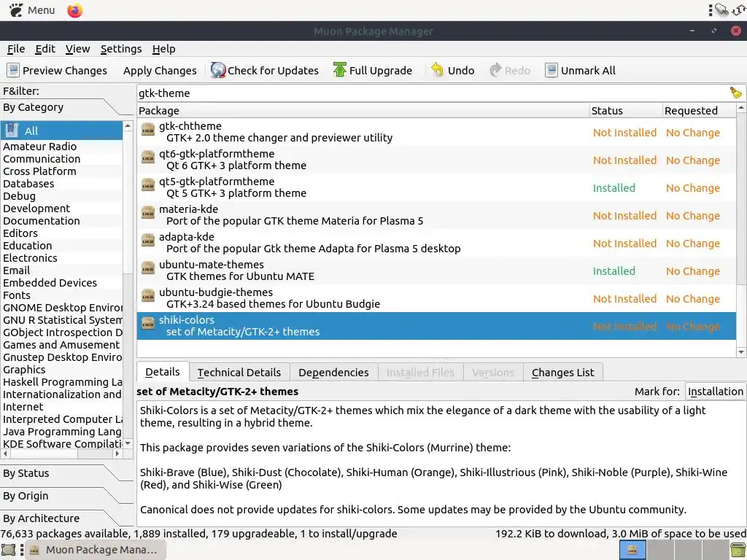
Task: Select the Details tab
Action: tap(163, 372)
